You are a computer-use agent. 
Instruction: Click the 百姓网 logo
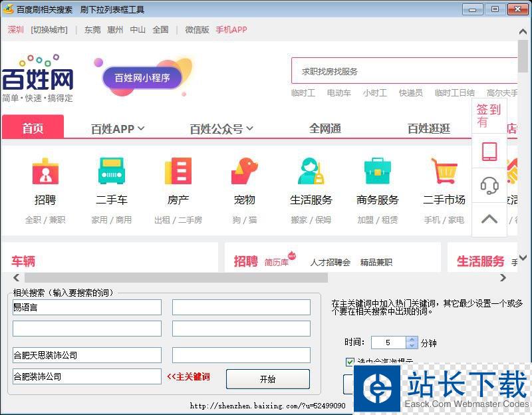[x=37, y=78]
